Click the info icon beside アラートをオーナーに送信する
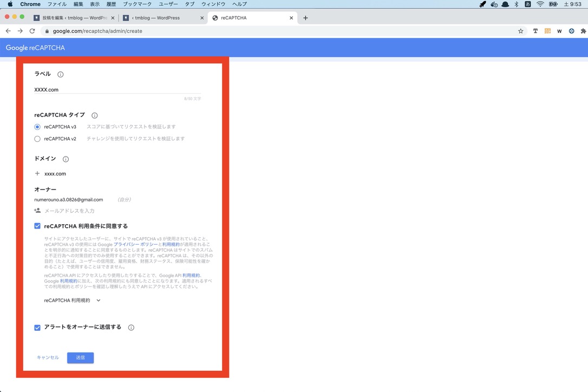Viewport: 588px width, 392px height. [131, 328]
